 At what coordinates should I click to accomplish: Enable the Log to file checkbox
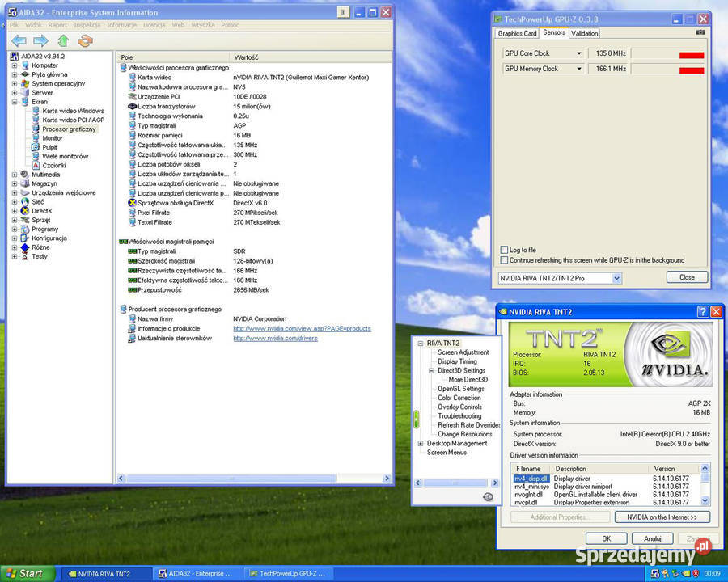[504, 250]
